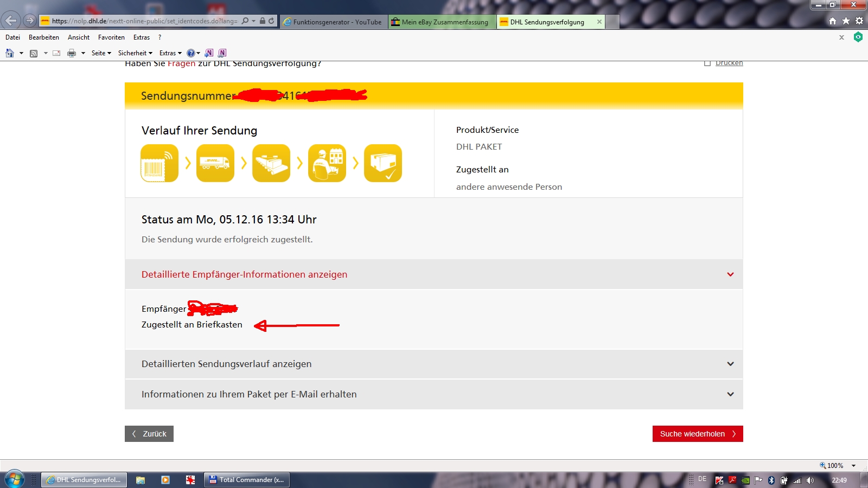Click the Send to OneNote icon

tap(209, 53)
